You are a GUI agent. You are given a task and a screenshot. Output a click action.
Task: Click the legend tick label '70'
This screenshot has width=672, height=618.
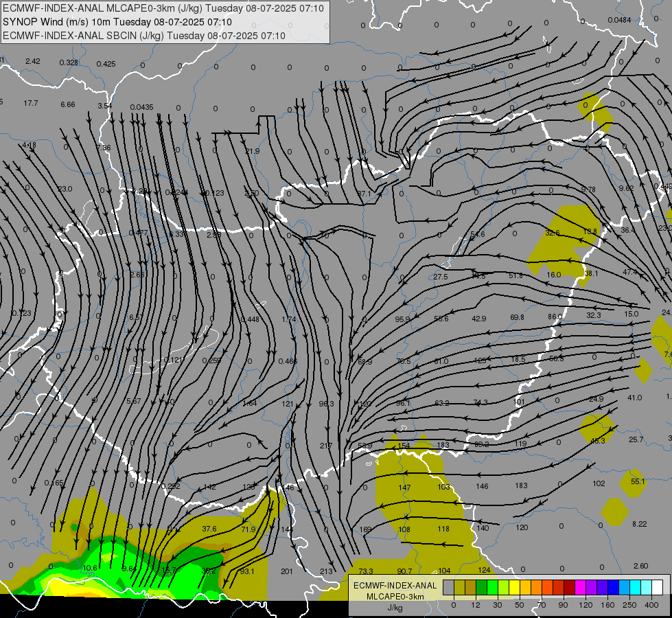tap(542, 605)
